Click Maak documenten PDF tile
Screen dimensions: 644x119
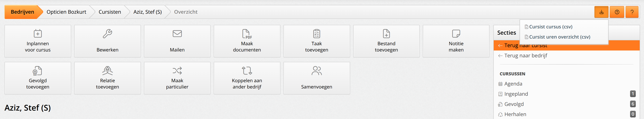[247, 41]
